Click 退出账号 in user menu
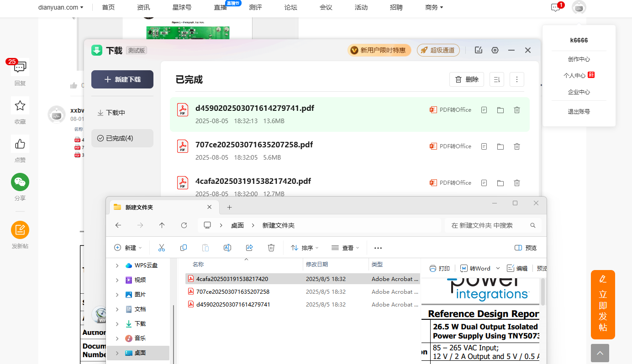632x364 pixels. tap(579, 111)
